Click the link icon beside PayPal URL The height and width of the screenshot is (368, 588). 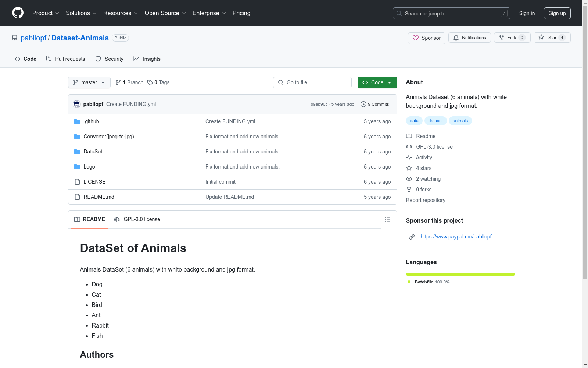point(412,237)
